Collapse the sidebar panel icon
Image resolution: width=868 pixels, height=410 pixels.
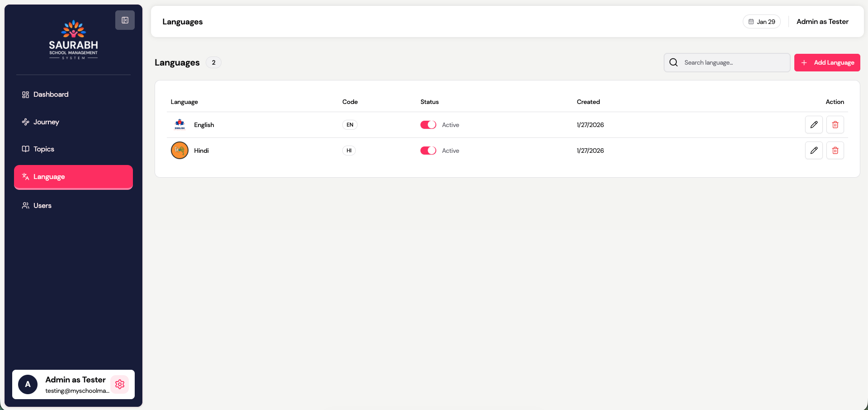tap(125, 20)
